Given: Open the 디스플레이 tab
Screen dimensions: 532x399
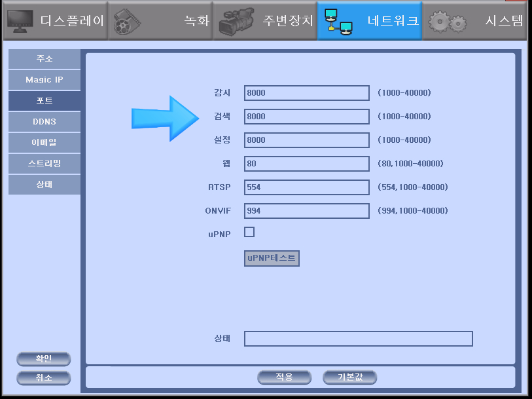Looking at the screenshot, I should pos(56,21).
